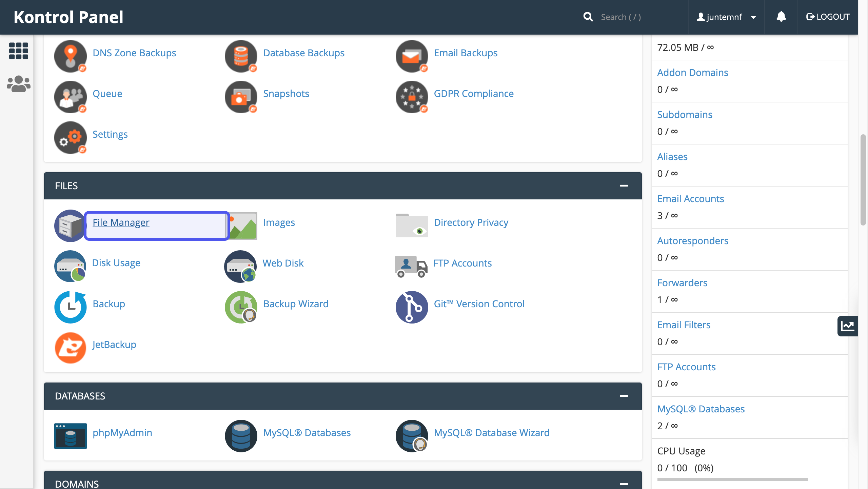Click Addon Domains in statistics sidebar

tap(692, 72)
